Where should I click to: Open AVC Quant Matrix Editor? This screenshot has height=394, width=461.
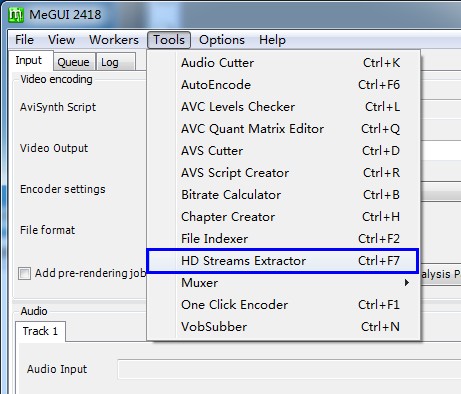(283, 129)
